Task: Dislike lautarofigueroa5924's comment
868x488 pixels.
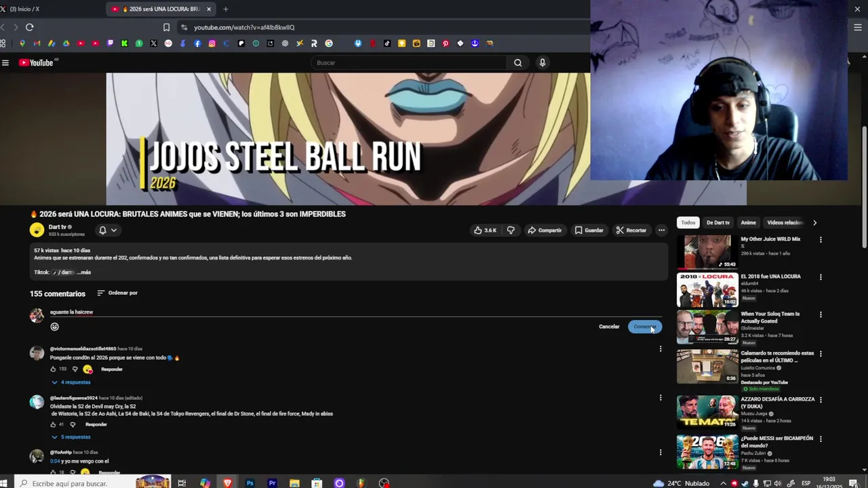Action: [73, 424]
